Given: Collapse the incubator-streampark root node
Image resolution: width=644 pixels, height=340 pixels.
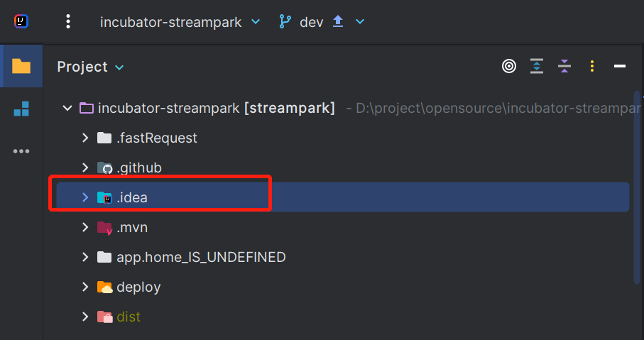Looking at the screenshot, I should (x=67, y=109).
